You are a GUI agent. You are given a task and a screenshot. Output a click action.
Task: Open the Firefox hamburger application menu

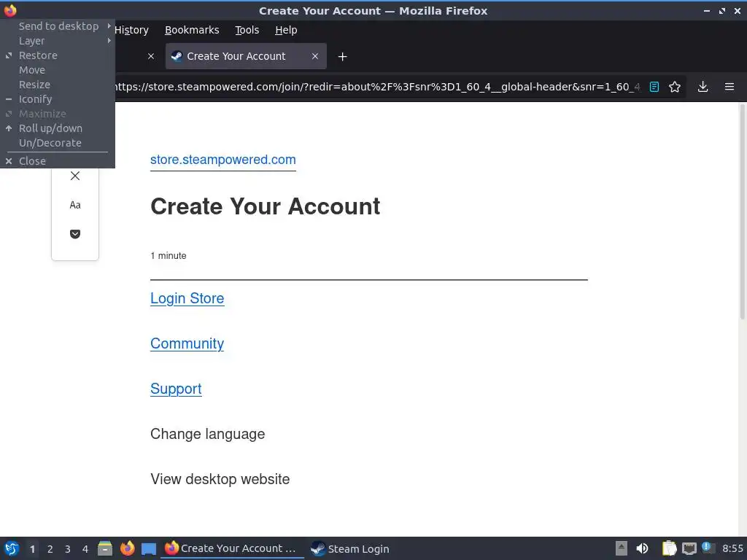coord(729,87)
